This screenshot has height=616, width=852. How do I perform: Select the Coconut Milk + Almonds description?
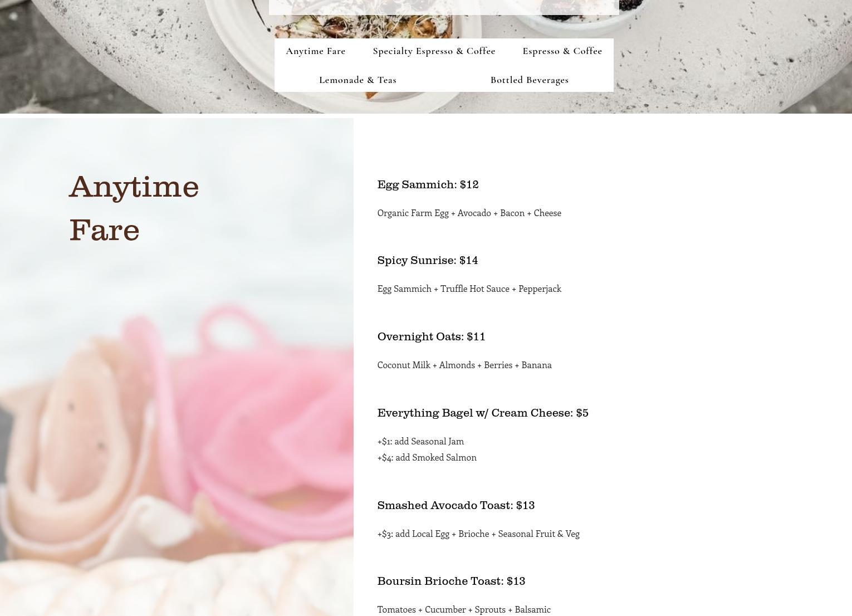(x=464, y=365)
